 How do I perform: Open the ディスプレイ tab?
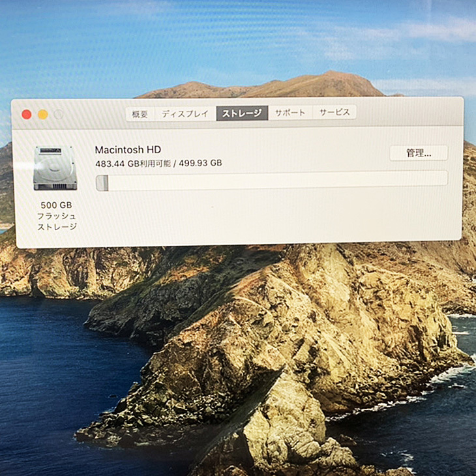point(185,113)
